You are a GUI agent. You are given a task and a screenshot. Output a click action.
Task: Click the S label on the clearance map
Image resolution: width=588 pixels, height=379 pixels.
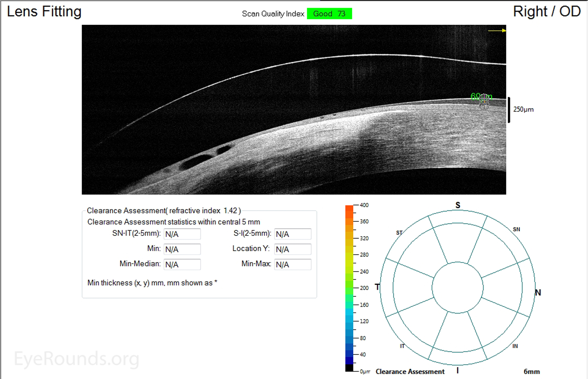tap(458, 205)
